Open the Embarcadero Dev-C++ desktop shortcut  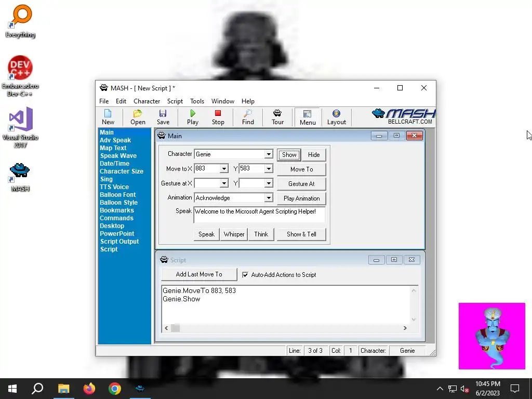(x=20, y=76)
